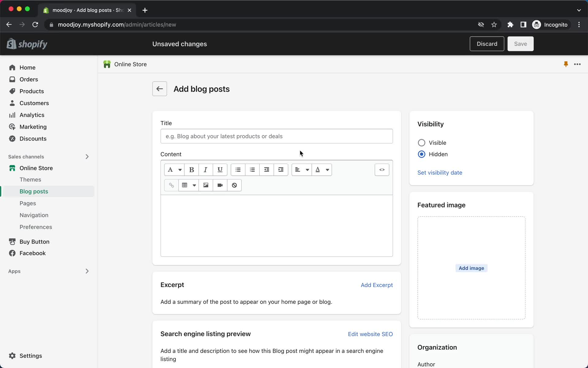Focus the blog post Title field

coord(277,136)
